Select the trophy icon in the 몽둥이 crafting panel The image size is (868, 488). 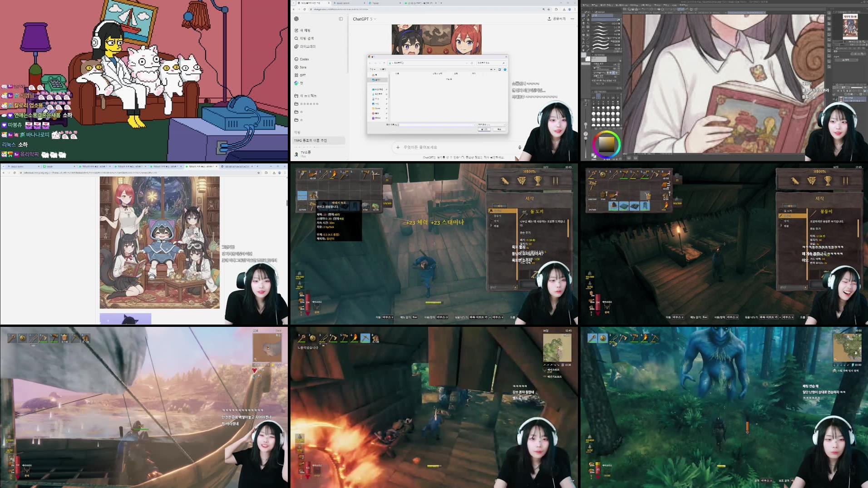point(828,181)
